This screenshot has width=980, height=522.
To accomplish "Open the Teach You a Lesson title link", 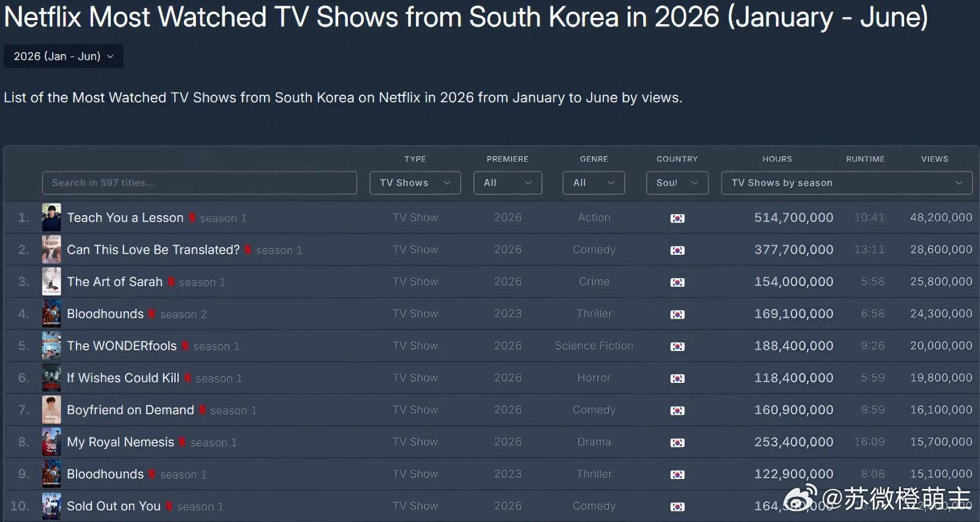I will tap(125, 217).
